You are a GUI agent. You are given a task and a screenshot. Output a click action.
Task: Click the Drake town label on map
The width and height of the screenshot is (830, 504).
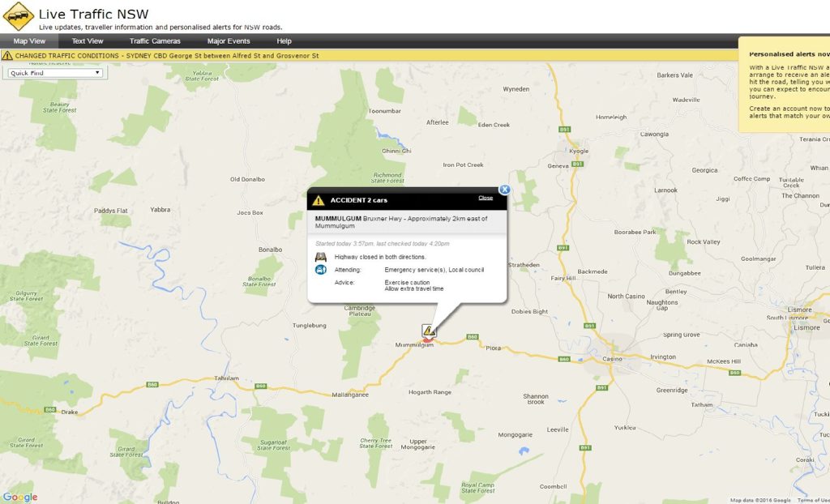(70, 412)
